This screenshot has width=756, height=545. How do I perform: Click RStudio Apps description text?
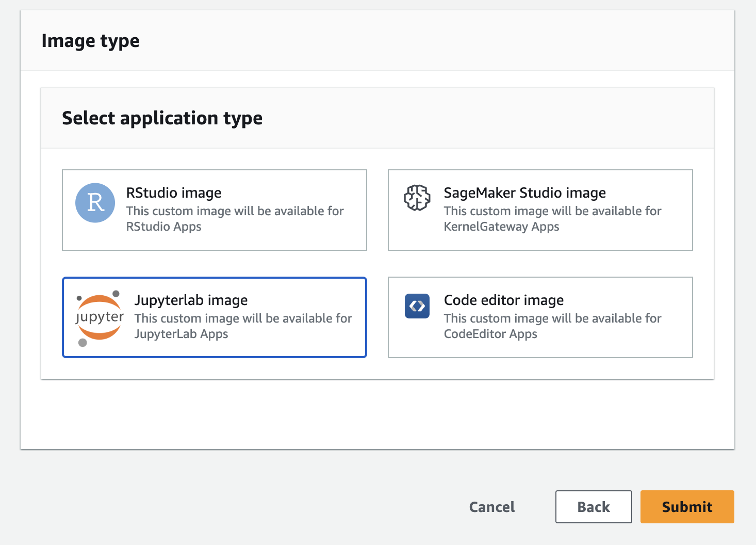tap(163, 226)
